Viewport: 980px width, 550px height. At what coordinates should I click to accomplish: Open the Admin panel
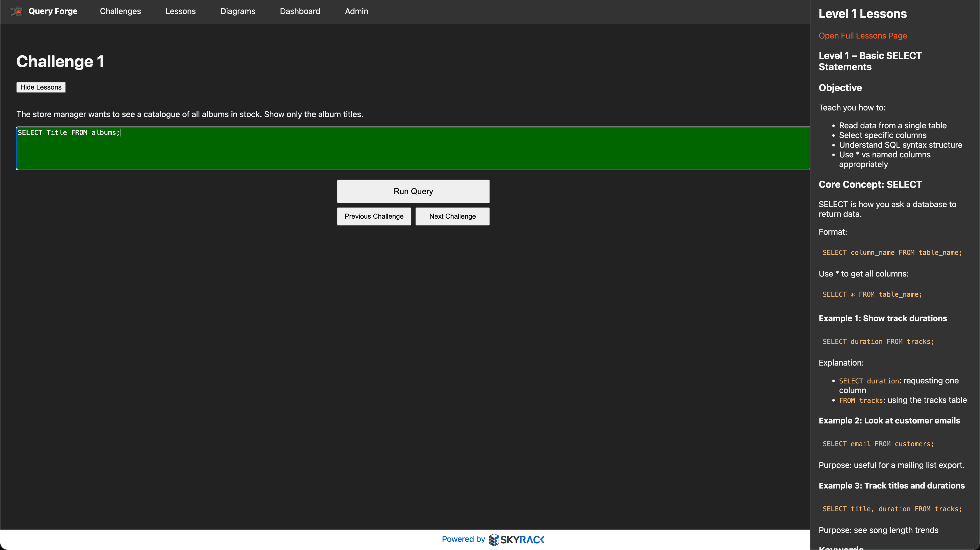pos(356,11)
